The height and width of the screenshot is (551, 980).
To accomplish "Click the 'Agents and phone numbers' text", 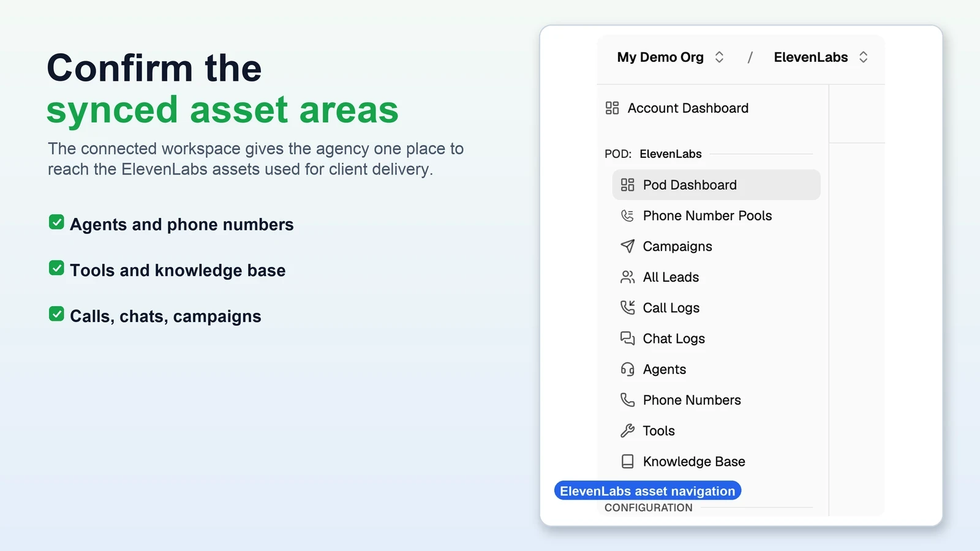I will point(182,225).
